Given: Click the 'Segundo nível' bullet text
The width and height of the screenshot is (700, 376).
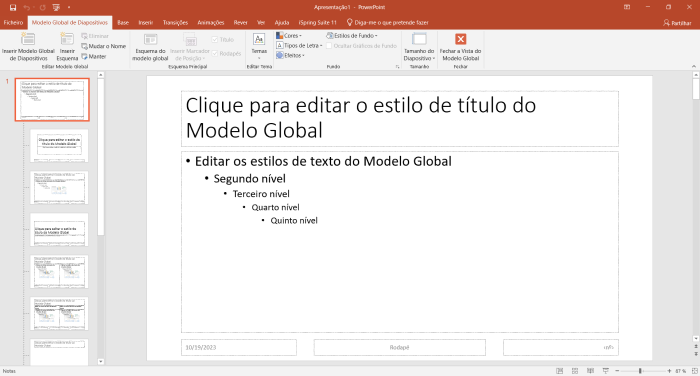Looking at the screenshot, I should [x=250, y=179].
